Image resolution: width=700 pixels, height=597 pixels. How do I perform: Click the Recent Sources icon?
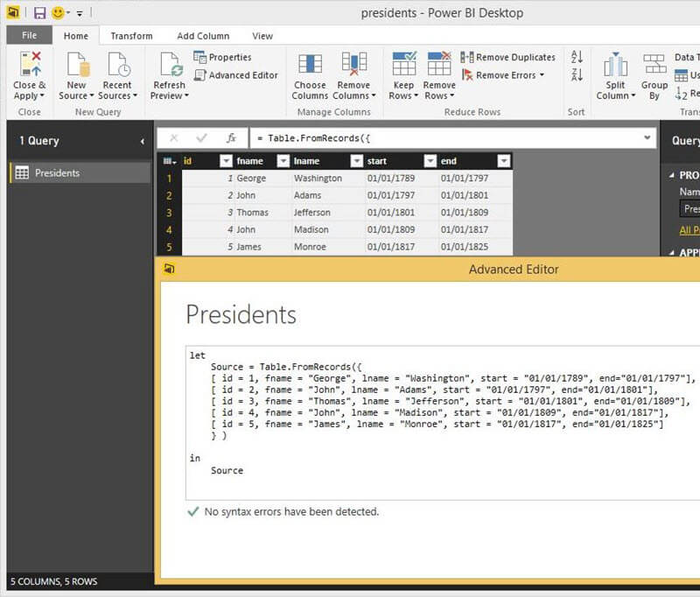[119, 64]
